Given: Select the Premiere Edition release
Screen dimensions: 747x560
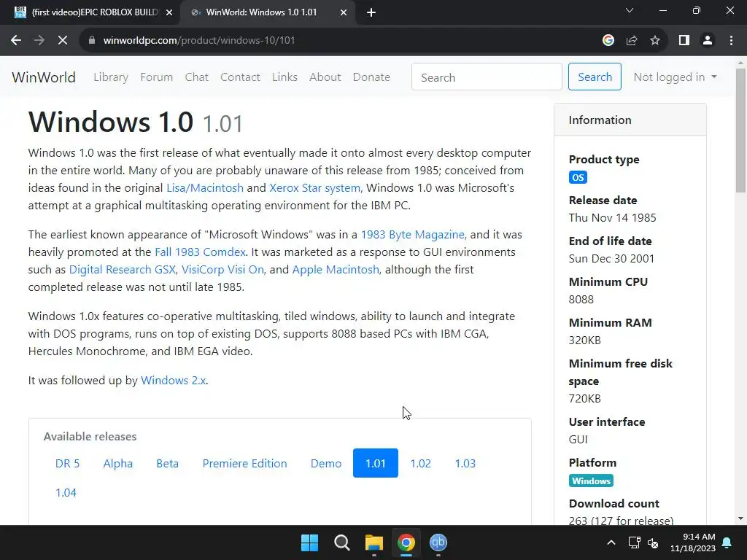Looking at the screenshot, I should click(245, 463).
